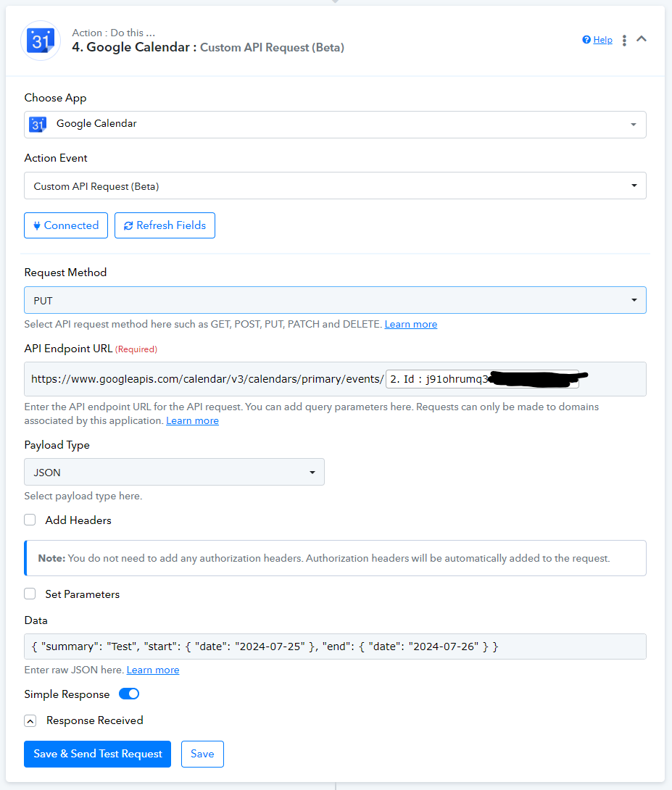Open the Action Event dropdown

click(x=335, y=186)
